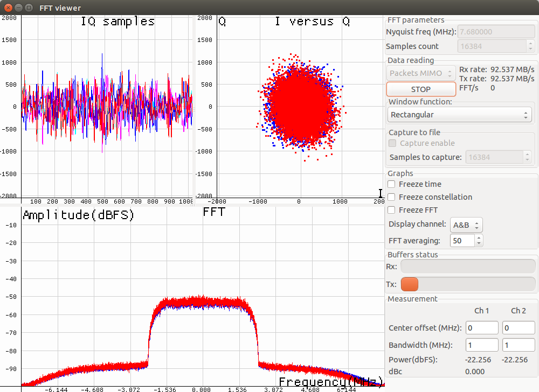Click the Tx buffer status bar

point(468,284)
